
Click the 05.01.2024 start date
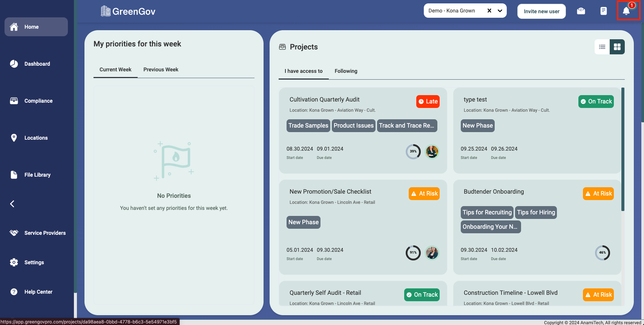[x=300, y=250]
